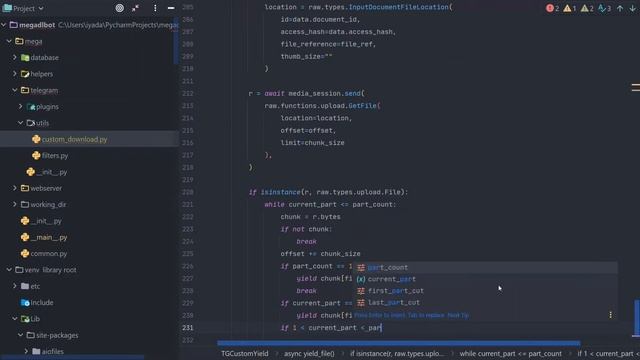Open the Project view dropdown
The height and width of the screenshot is (360, 640).
[x=23, y=8]
